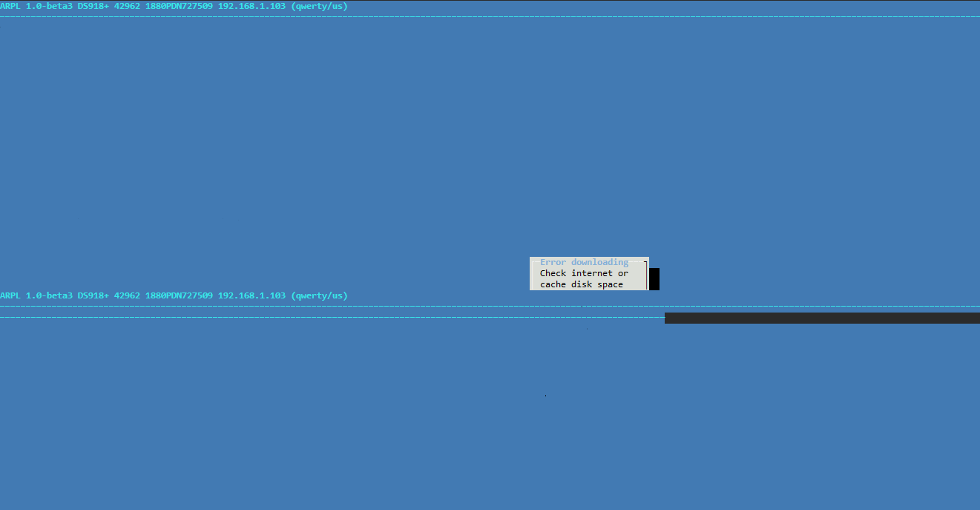This screenshot has height=510, width=980.
Task: Click '1880PDN727509' in the topmost header line
Action: (x=179, y=6)
